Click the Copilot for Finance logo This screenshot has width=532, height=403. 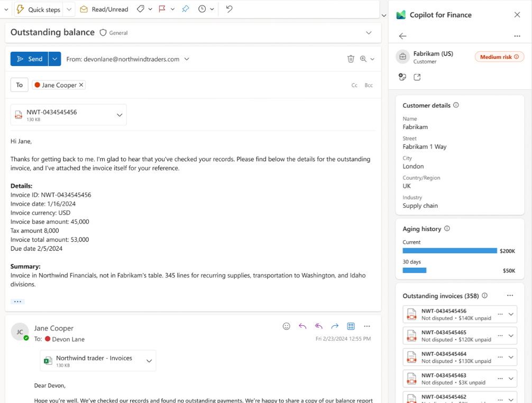(x=401, y=15)
